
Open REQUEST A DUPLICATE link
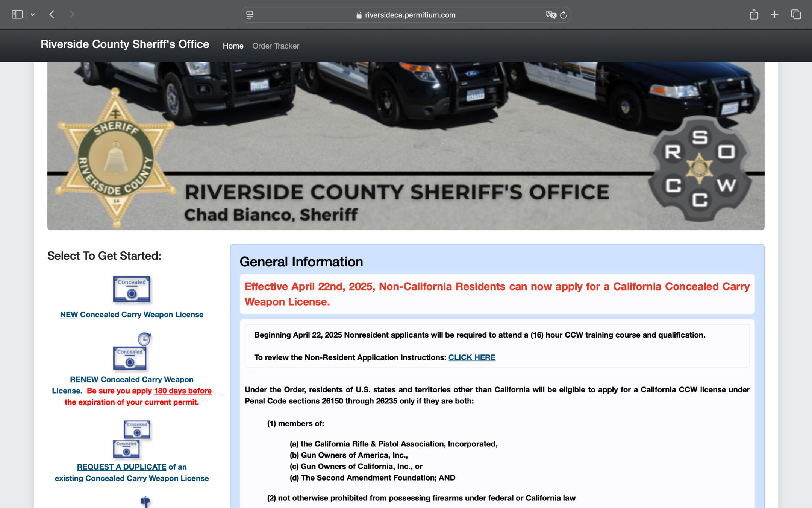[x=121, y=467]
